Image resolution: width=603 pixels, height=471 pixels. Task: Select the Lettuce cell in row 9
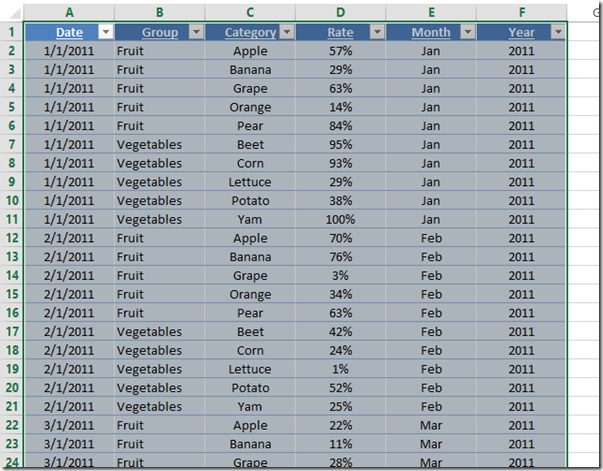click(x=249, y=182)
